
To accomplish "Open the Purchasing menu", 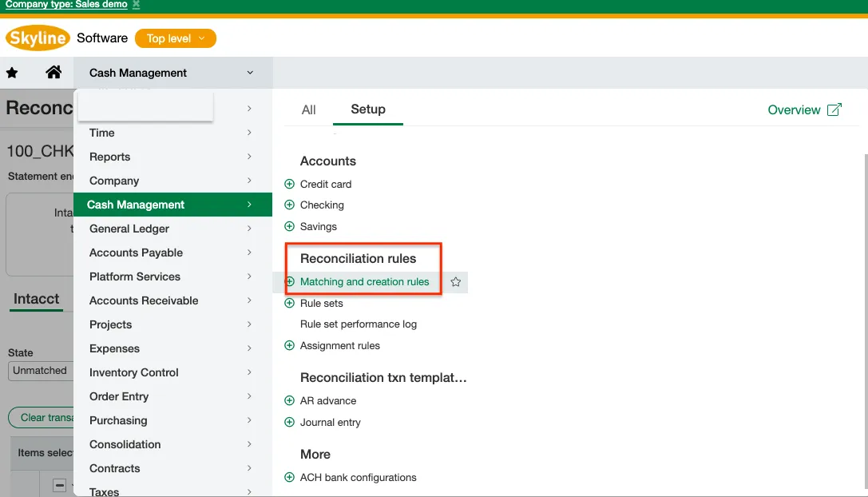I will (172, 420).
